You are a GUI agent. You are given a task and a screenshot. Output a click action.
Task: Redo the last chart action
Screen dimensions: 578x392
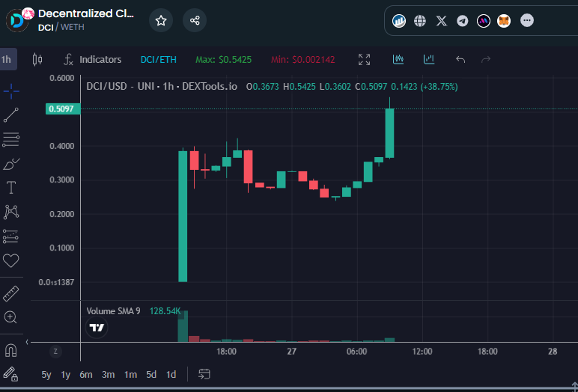[x=486, y=59]
